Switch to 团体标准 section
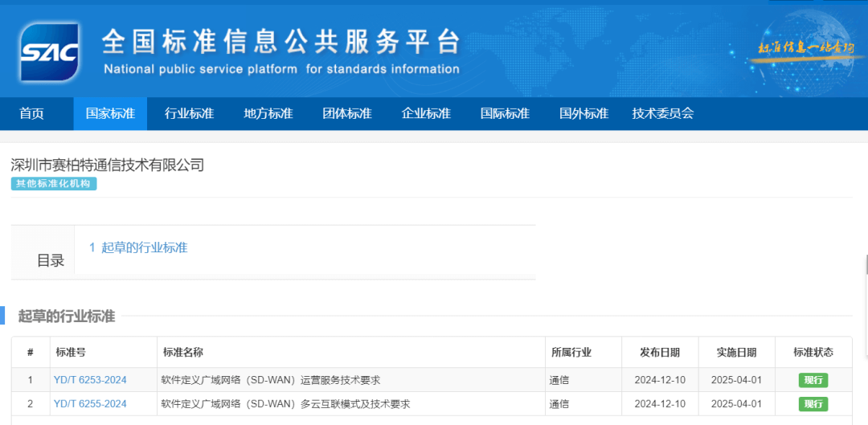The height and width of the screenshot is (425, 868). pos(346,113)
